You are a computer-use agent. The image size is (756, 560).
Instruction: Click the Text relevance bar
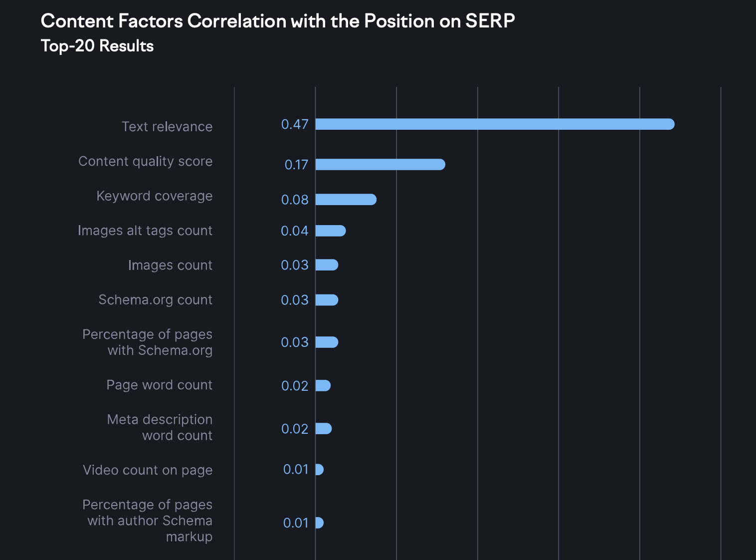point(495,124)
